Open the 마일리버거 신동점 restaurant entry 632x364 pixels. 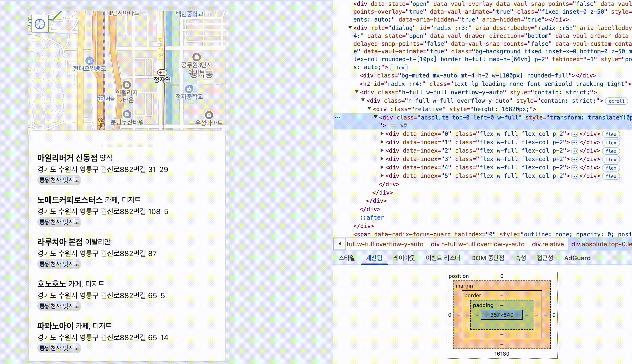pyautogui.click(x=67, y=158)
